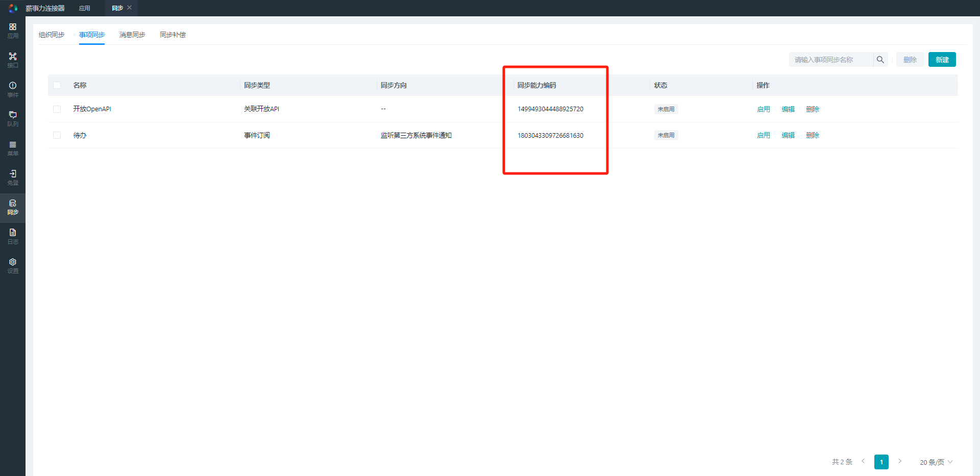The image size is (980, 476).
Task: Click the 删除 button beside the search box
Action: click(910, 60)
